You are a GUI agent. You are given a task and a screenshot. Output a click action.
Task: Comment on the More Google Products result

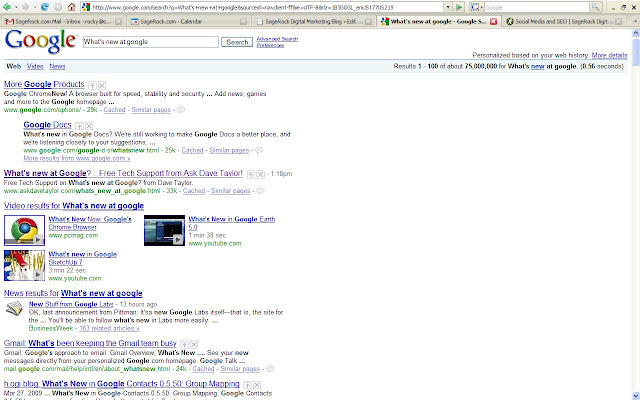tap(181, 110)
